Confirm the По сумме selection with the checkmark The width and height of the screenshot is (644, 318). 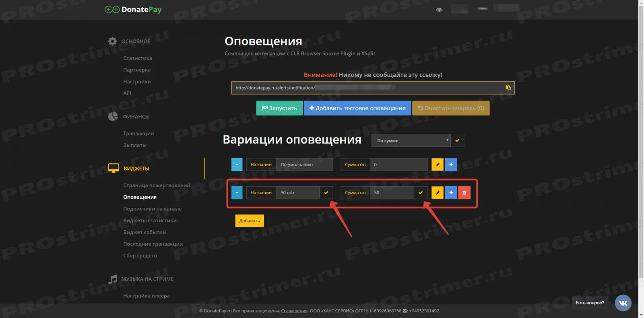[457, 141]
